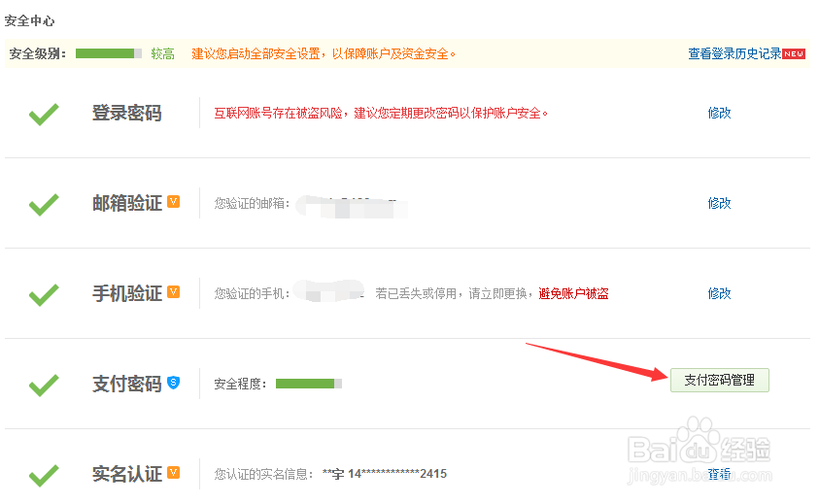Click the orange V badge next to 实名认证
The width and height of the screenshot is (819, 504).
pyautogui.click(x=174, y=472)
